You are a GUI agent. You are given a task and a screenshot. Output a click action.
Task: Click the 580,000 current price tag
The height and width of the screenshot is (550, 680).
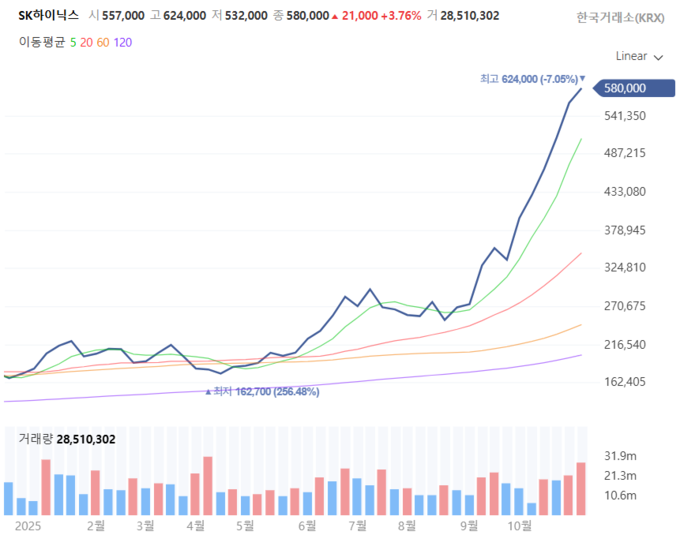(626, 88)
